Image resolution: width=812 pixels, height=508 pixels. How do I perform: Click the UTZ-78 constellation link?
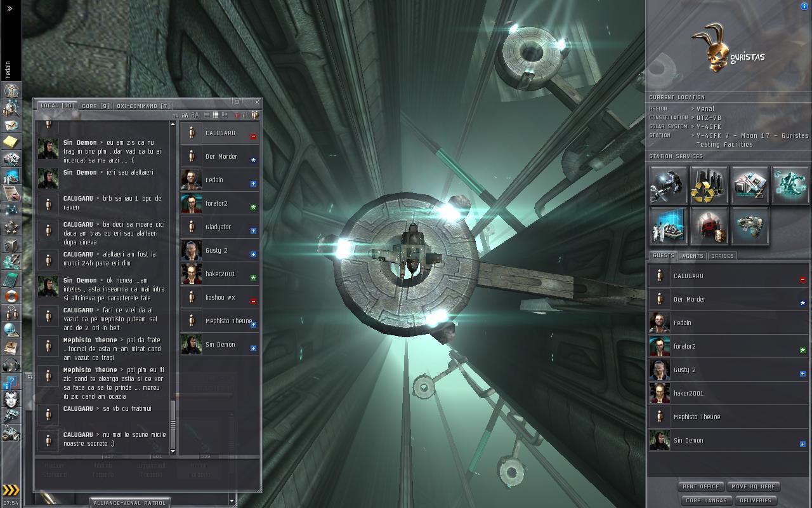pyautogui.click(x=709, y=117)
